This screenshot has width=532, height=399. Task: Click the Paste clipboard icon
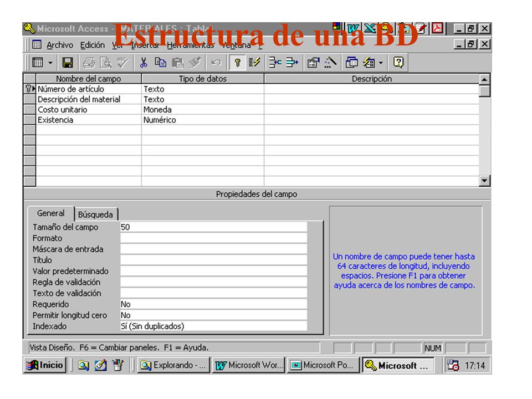click(x=177, y=63)
